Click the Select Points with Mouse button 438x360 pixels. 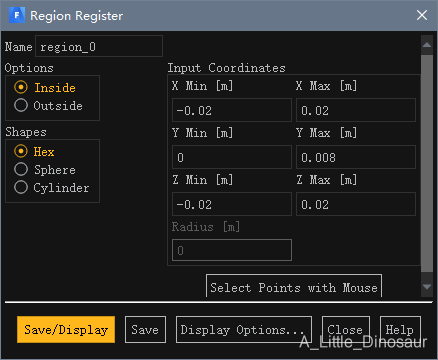(294, 286)
